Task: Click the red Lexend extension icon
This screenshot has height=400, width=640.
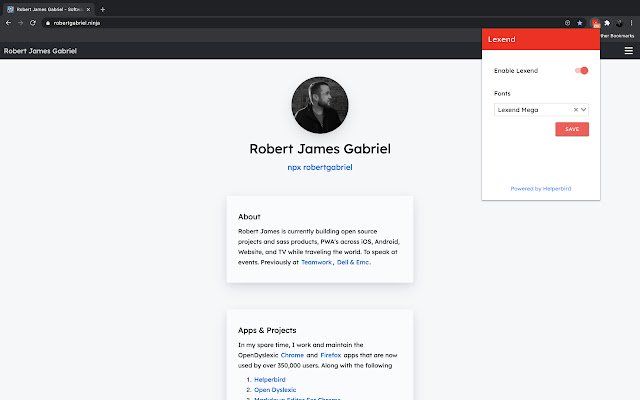Action: click(596, 23)
